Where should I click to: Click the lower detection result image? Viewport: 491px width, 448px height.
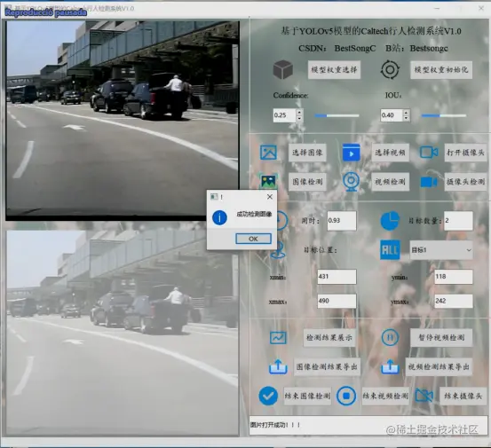(123, 334)
